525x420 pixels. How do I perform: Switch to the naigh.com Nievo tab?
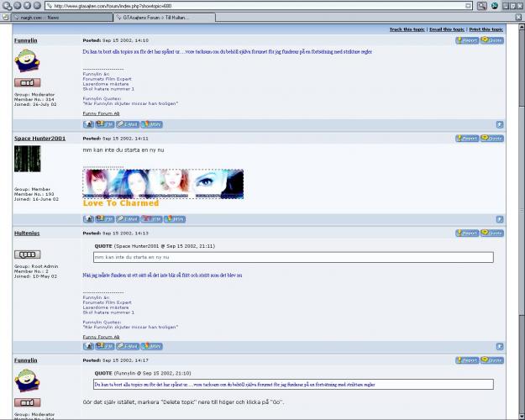[57, 17]
